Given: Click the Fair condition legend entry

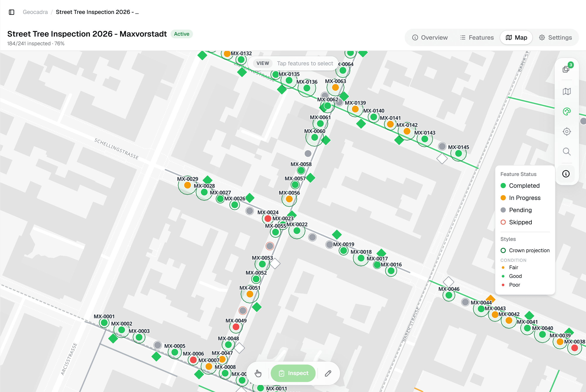Looking at the screenshot, I should click(509, 267).
